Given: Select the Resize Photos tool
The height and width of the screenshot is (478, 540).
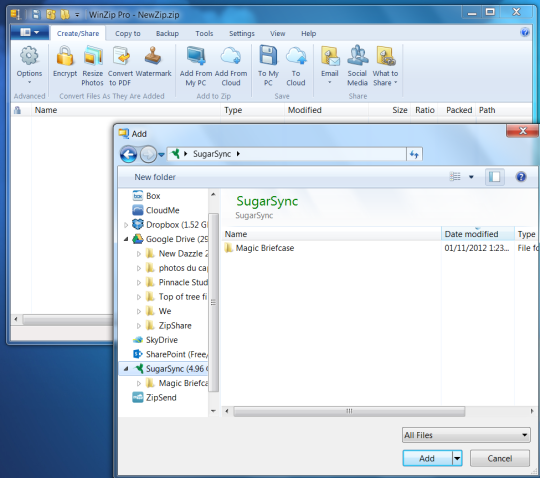Looking at the screenshot, I should [93, 65].
